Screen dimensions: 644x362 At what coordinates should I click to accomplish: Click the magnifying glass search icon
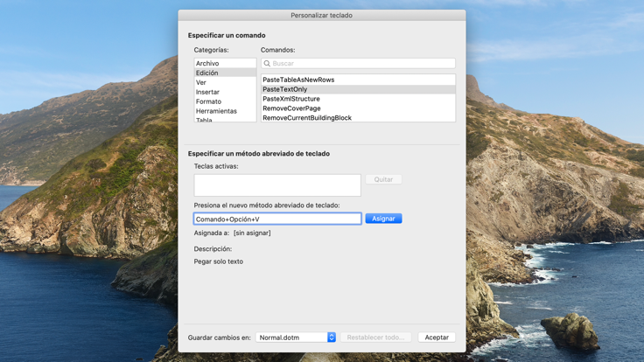click(x=267, y=63)
